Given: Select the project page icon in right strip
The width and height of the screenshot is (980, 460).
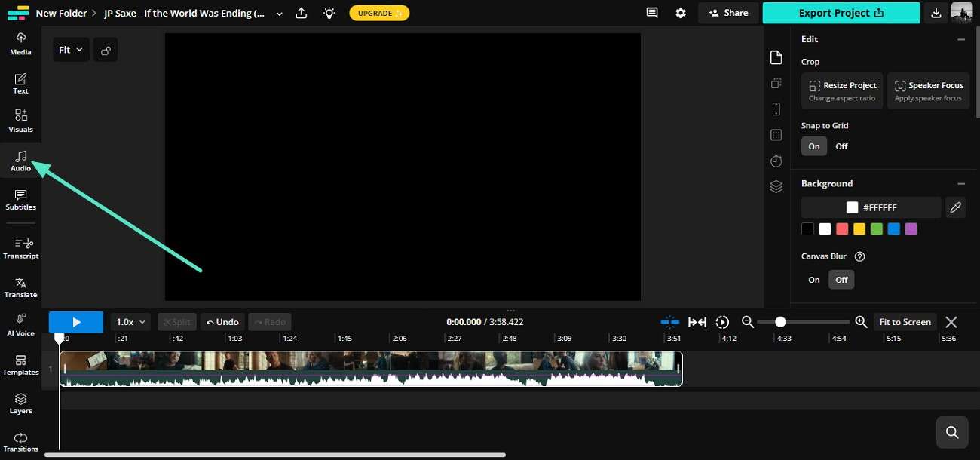Looking at the screenshot, I should 776,58.
